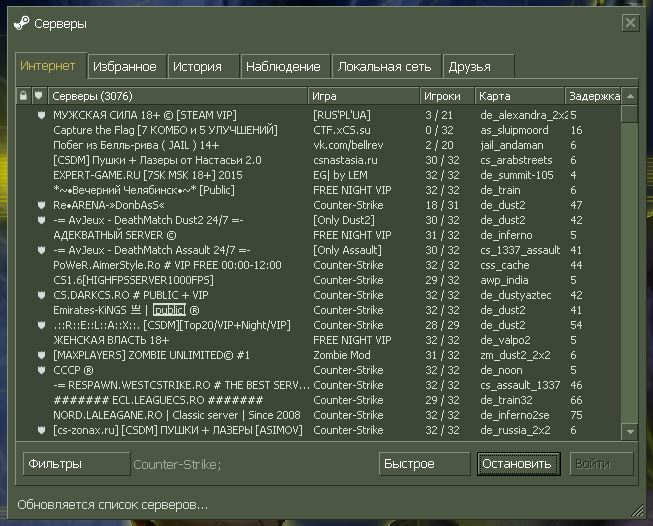Sort by VAC shield column icon

[x=39, y=96]
